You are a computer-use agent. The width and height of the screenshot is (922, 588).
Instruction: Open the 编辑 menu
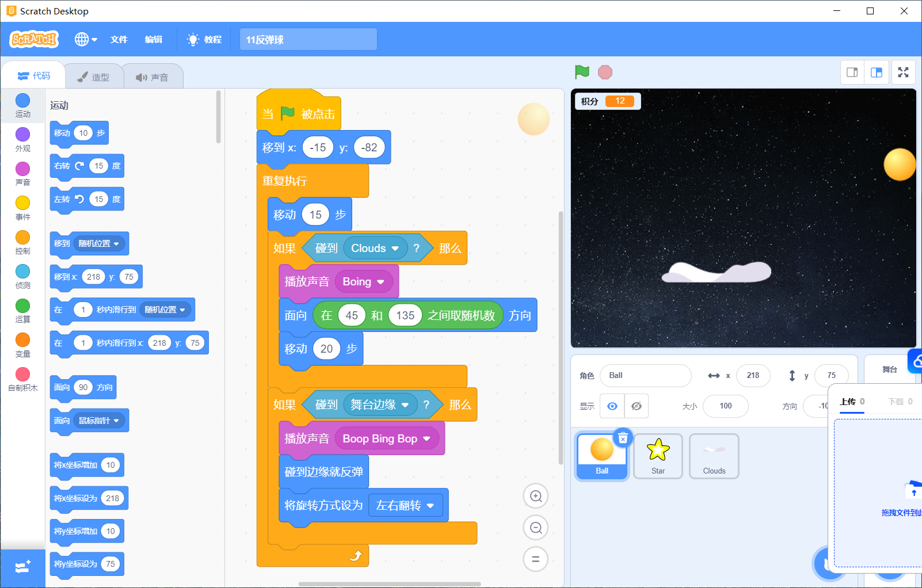[154, 39]
